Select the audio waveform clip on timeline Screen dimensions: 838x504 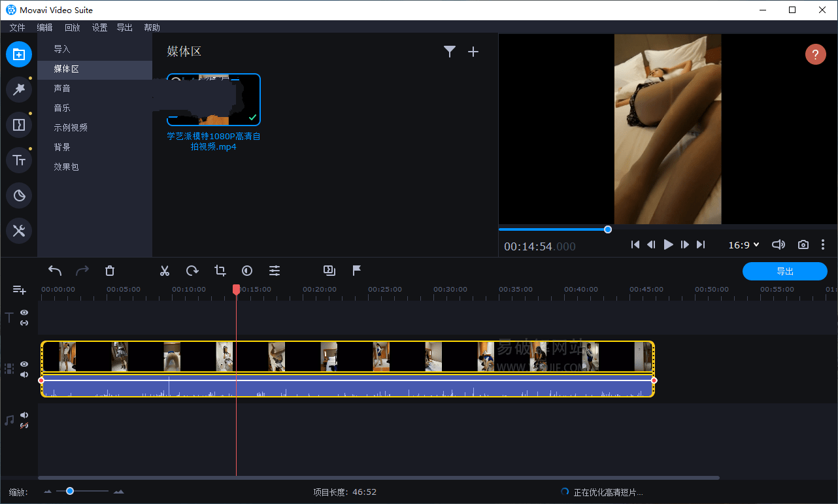[347, 386]
